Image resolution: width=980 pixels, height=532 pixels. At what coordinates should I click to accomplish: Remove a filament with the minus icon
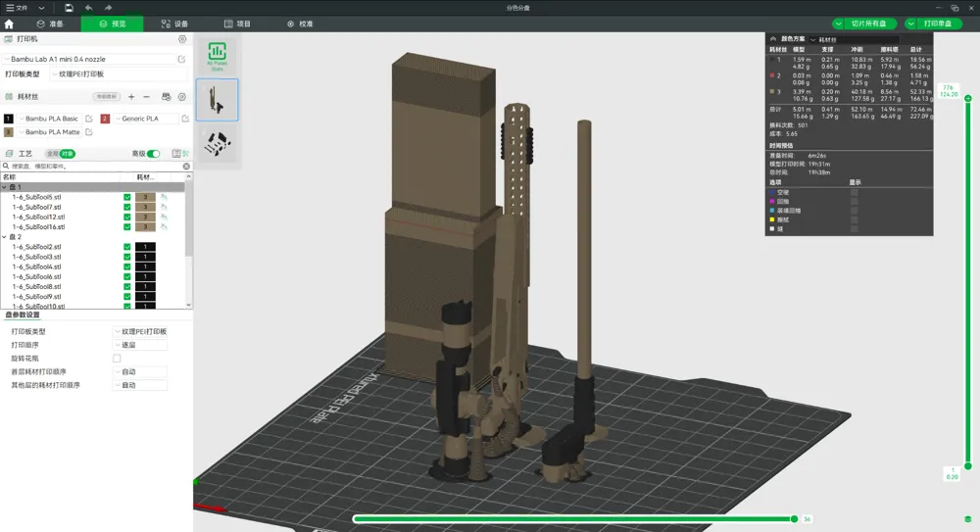(x=146, y=97)
